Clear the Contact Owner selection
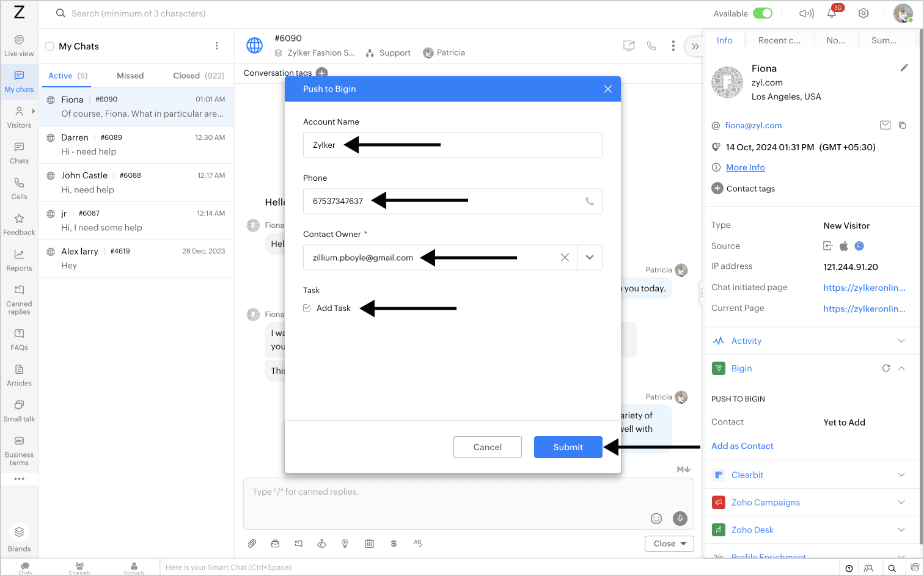 pyautogui.click(x=565, y=257)
